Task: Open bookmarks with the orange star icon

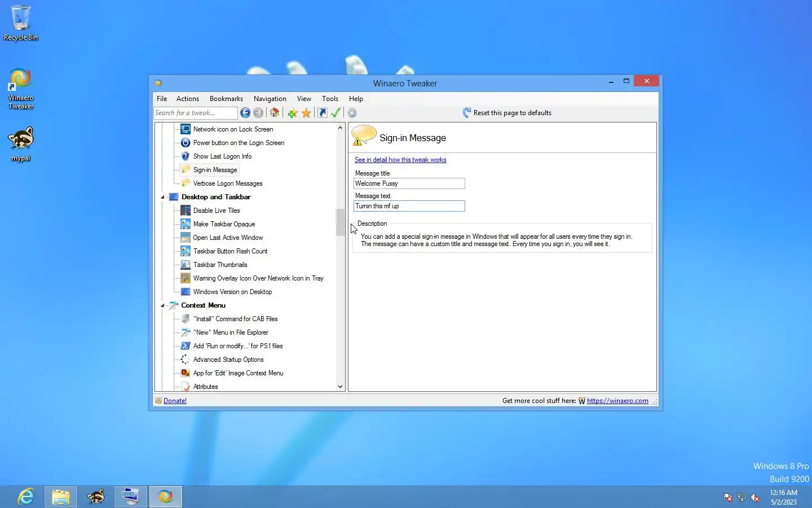Action: tap(306, 113)
